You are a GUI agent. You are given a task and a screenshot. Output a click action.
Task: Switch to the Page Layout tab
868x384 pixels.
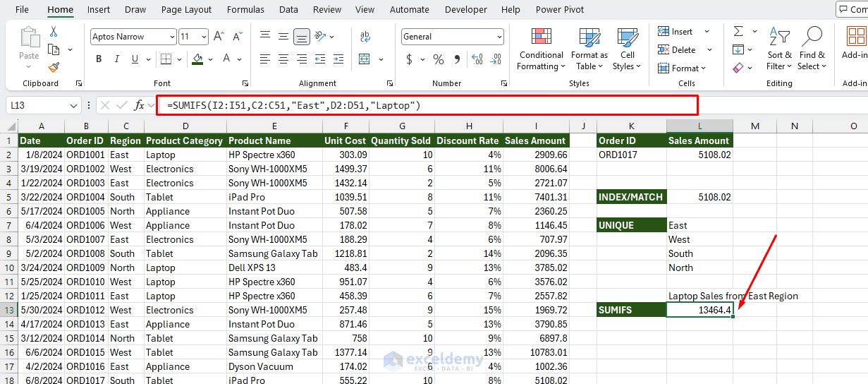click(x=186, y=9)
